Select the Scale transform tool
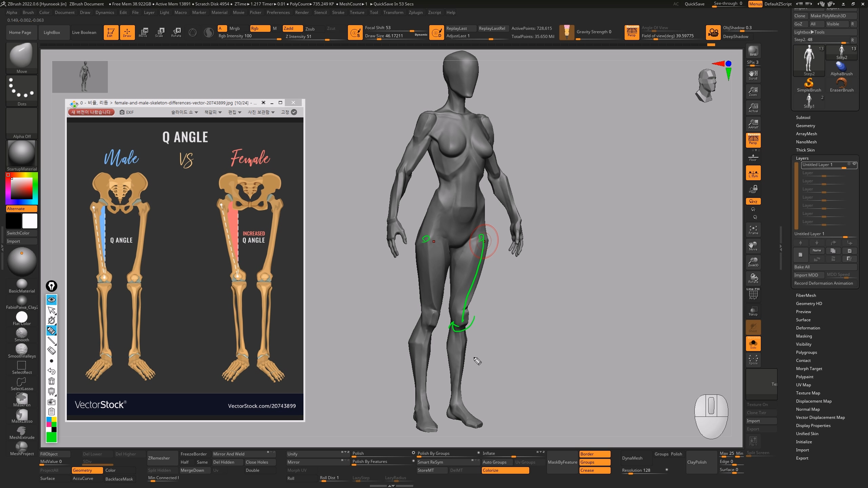868x488 pixels. pyautogui.click(x=159, y=32)
